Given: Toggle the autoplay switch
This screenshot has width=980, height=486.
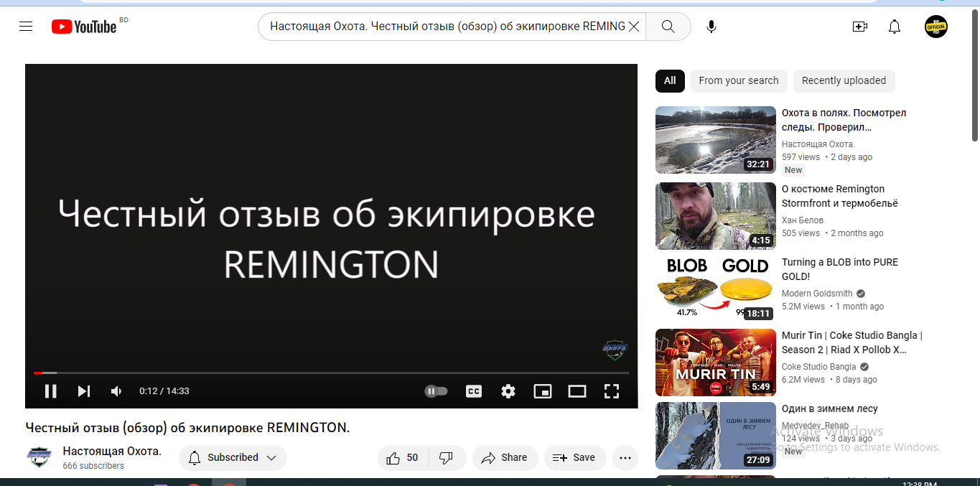Looking at the screenshot, I should point(436,391).
